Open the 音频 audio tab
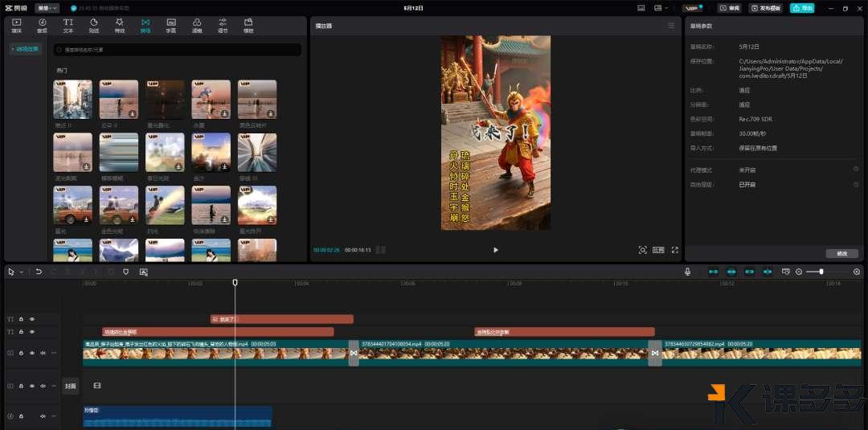 tap(42, 26)
